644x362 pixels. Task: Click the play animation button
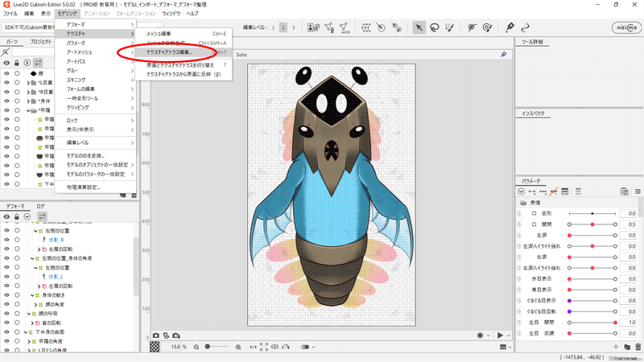[x=500, y=335]
